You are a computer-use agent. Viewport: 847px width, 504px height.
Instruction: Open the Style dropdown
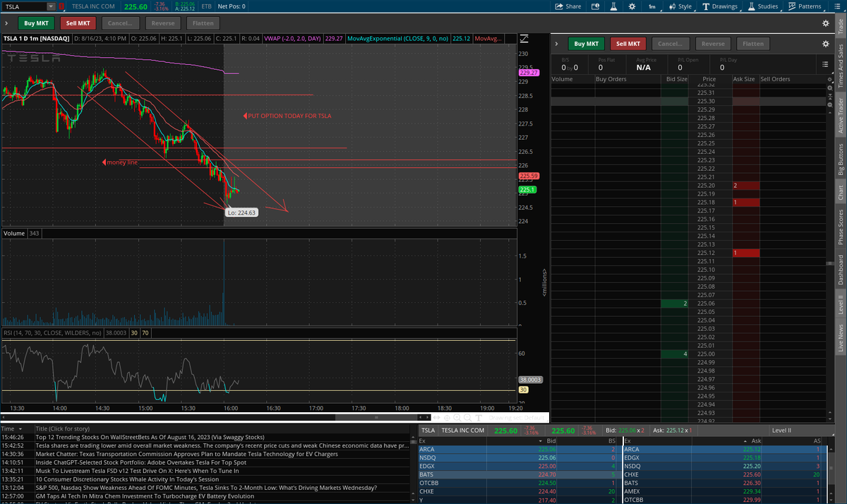[680, 6]
